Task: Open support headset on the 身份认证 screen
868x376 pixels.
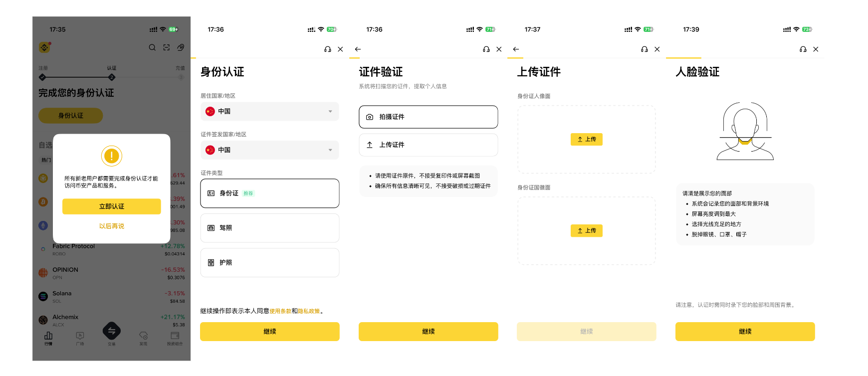Action: click(328, 49)
